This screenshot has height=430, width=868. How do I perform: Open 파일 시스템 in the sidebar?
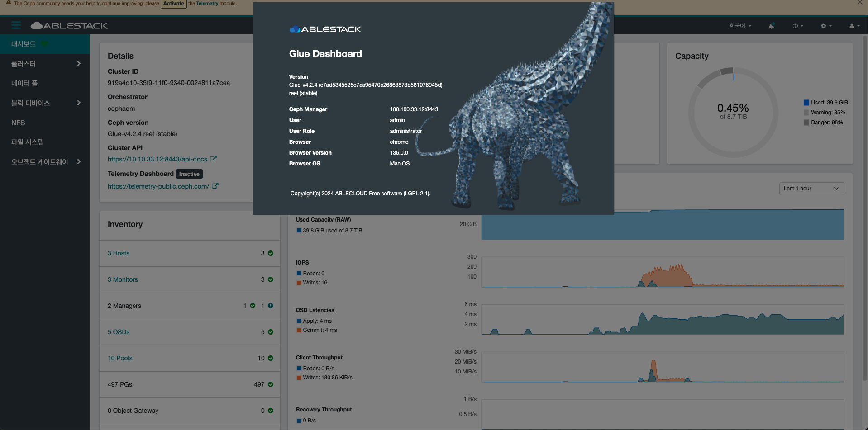point(45,142)
